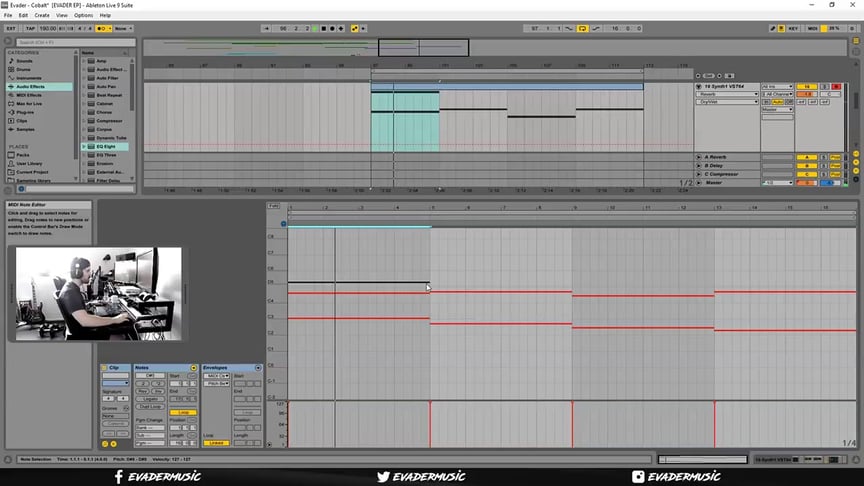Click the TAP tempo button
The height and width of the screenshot is (486, 864).
coord(30,29)
